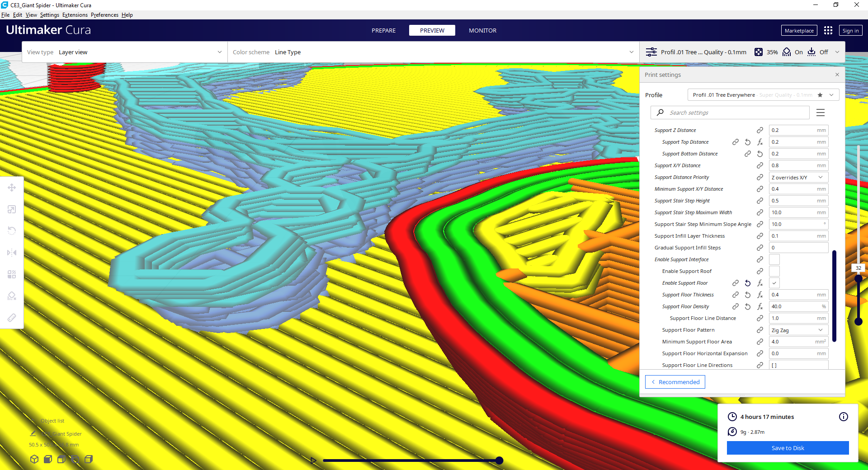868x470 pixels.
Task: Toggle Enable Support Roof checkbox
Action: tap(774, 271)
